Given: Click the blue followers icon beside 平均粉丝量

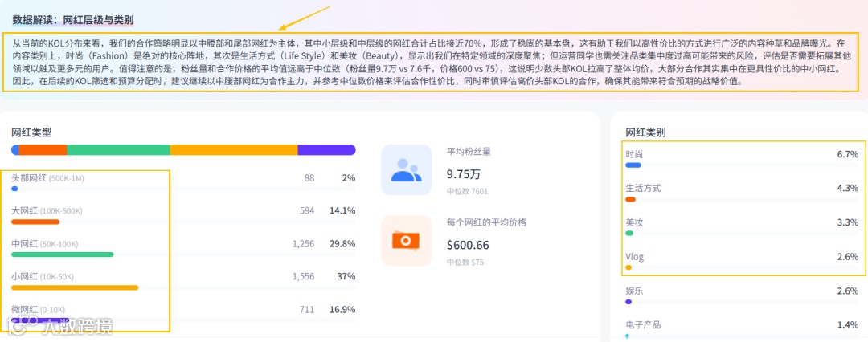Looking at the screenshot, I should click(x=407, y=170).
